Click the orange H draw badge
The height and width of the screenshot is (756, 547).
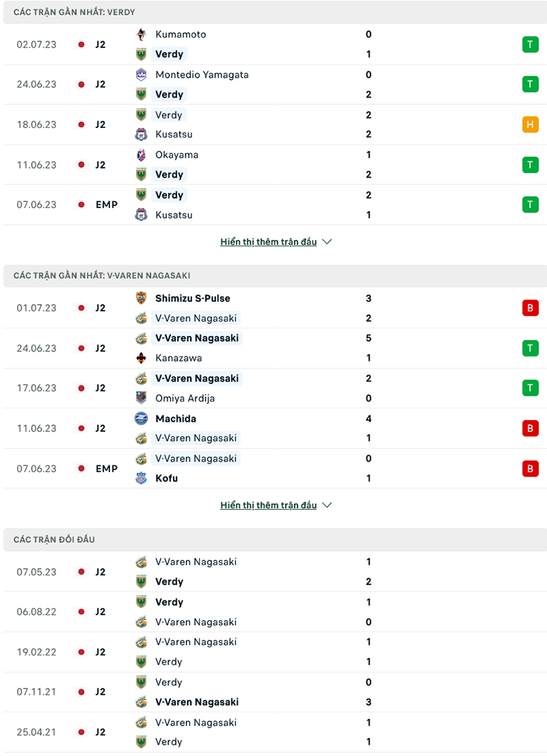pyautogui.click(x=530, y=124)
